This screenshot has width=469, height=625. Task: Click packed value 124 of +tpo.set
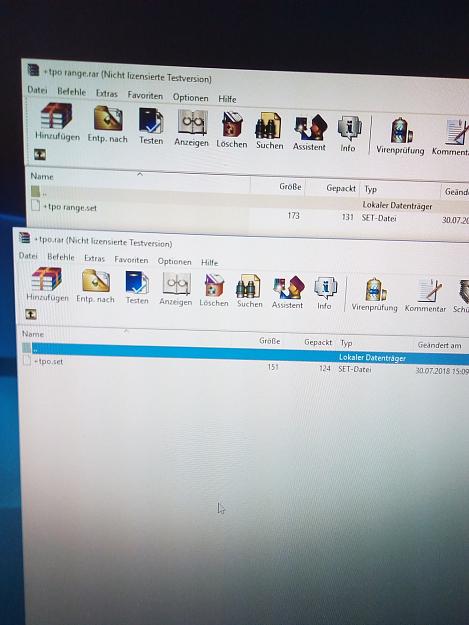[325, 368]
